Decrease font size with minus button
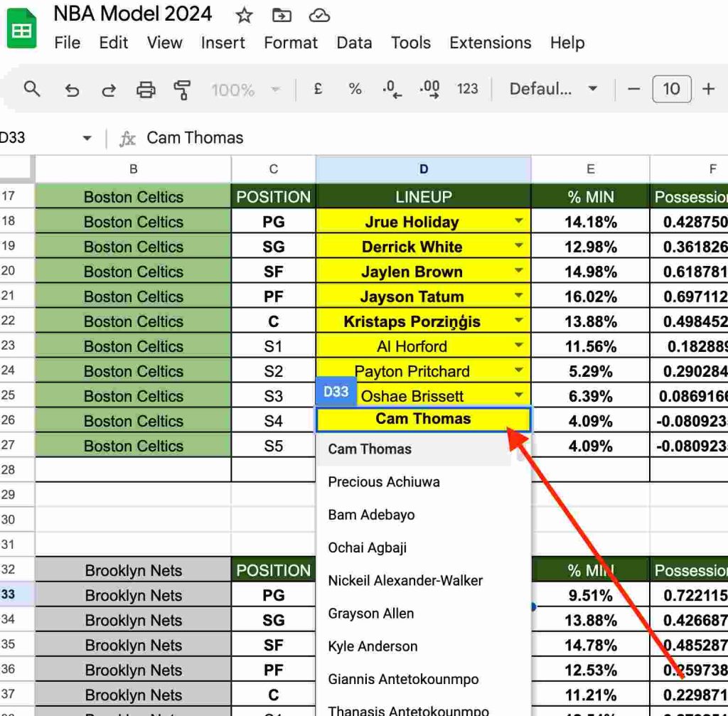 [634, 89]
